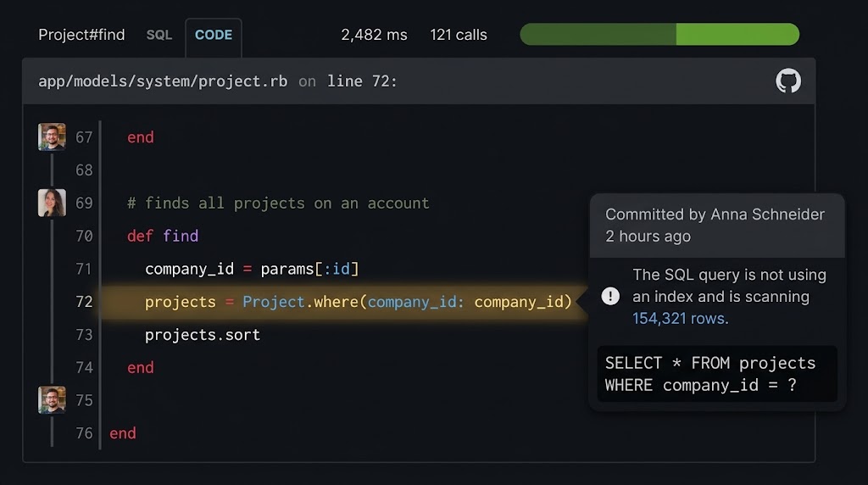This screenshot has height=485, width=868.
Task: Click the warning exclamation icon
Action: tap(610, 296)
